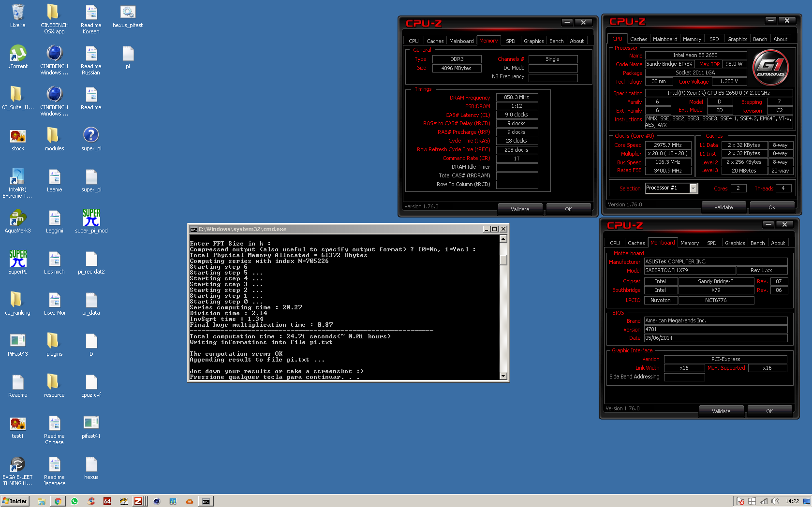This screenshot has width=812, height=507.
Task: Open the cb_ranking folder
Action: tap(18, 303)
